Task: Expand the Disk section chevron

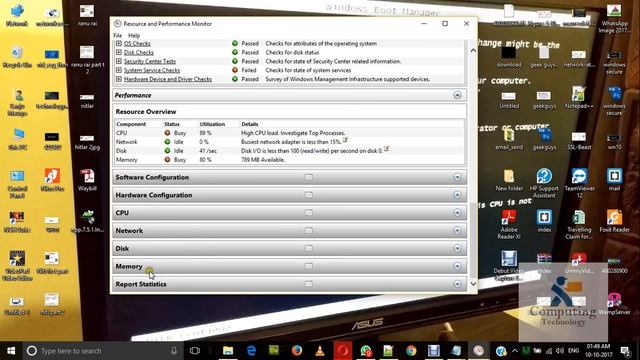Action: [457, 248]
